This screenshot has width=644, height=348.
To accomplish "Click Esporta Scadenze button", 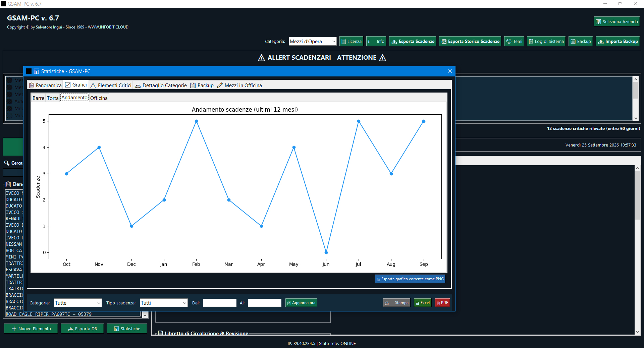I will coord(413,41).
